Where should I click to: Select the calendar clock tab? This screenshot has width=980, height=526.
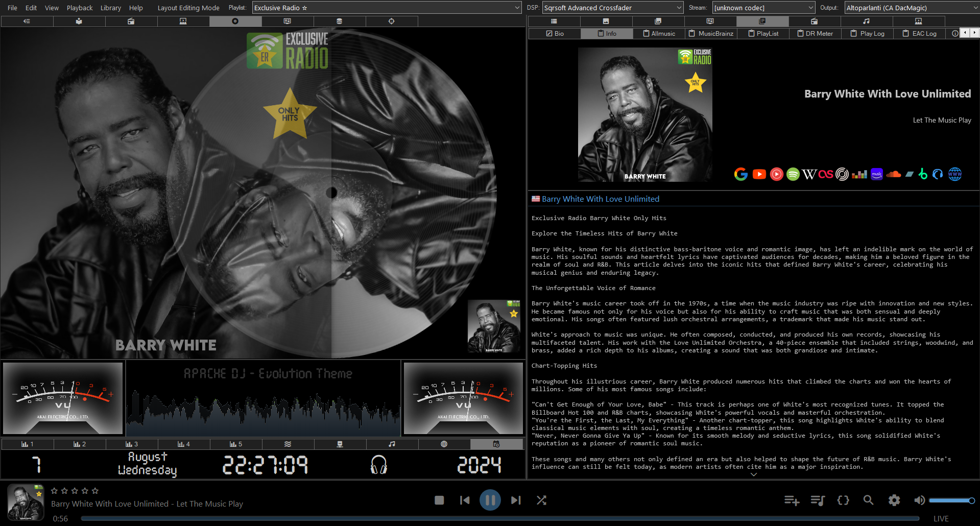coord(496,444)
